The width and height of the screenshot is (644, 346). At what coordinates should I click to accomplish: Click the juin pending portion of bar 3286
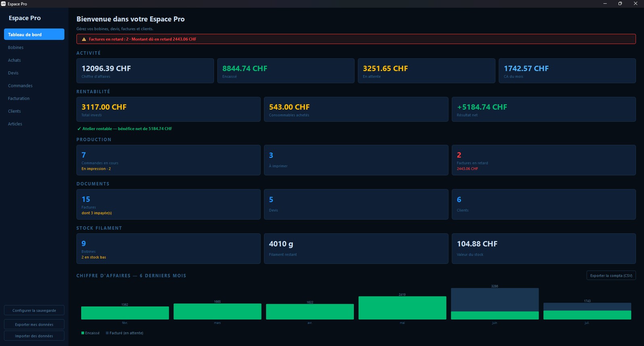coord(495,300)
